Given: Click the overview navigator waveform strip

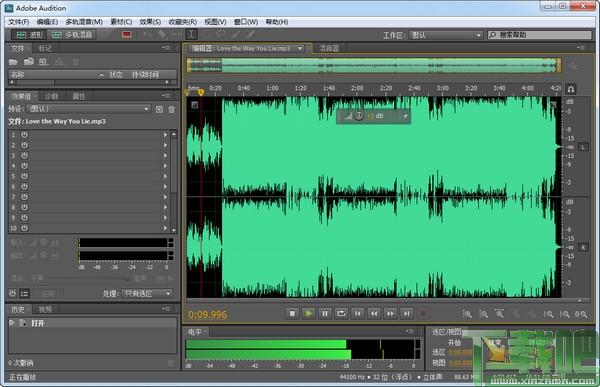Looking at the screenshot, I should tap(373, 65).
